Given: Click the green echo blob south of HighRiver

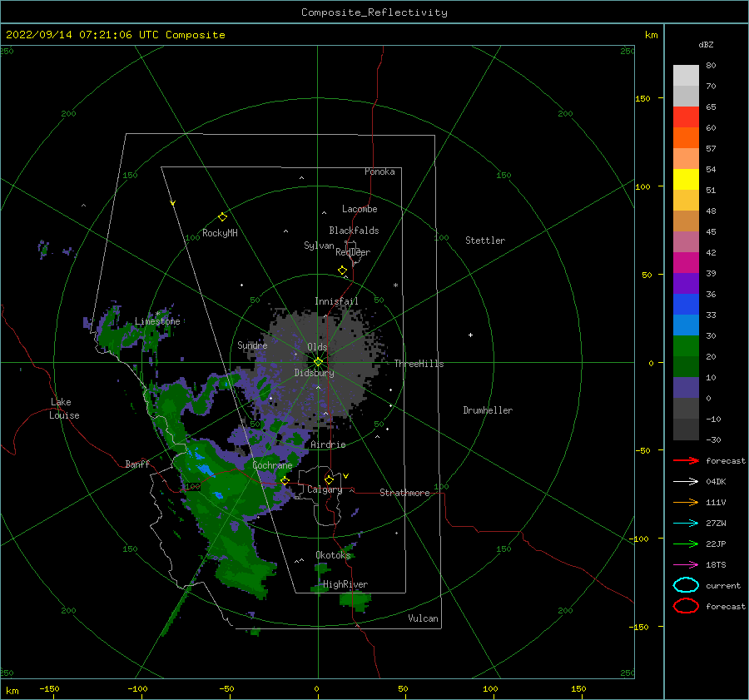Looking at the screenshot, I should [x=355, y=600].
